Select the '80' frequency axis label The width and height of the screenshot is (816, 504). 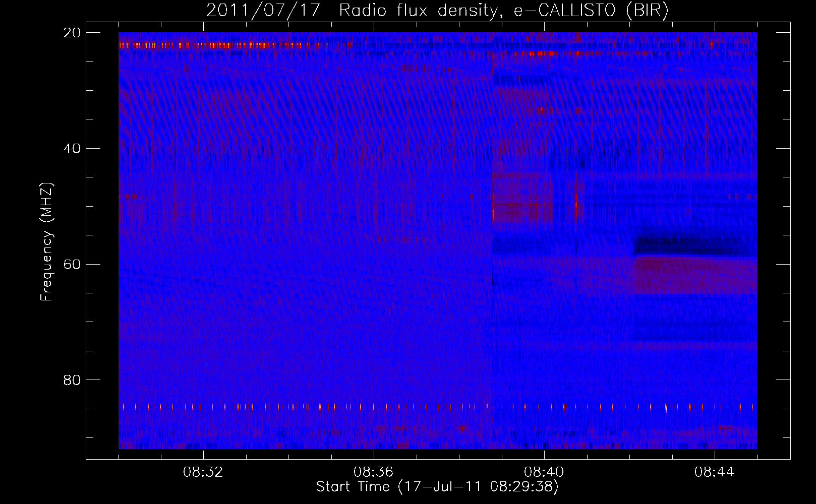tap(72, 380)
